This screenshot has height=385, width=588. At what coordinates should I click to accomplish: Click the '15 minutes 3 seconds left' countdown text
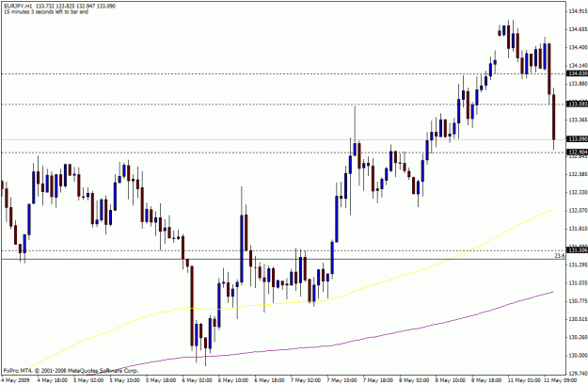click(46, 11)
